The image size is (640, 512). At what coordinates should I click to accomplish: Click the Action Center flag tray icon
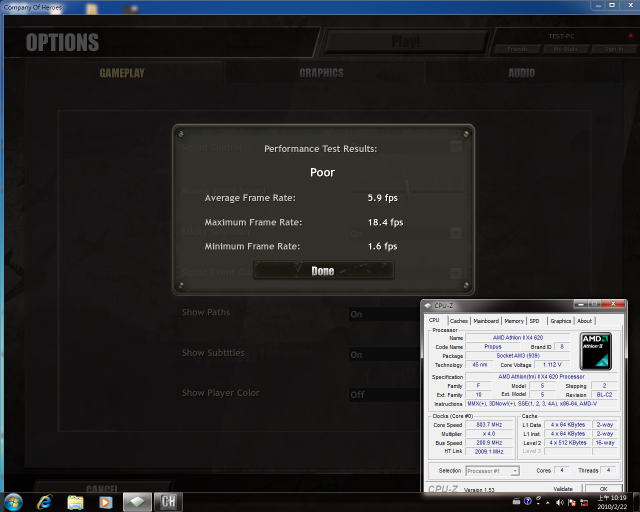tap(572, 502)
